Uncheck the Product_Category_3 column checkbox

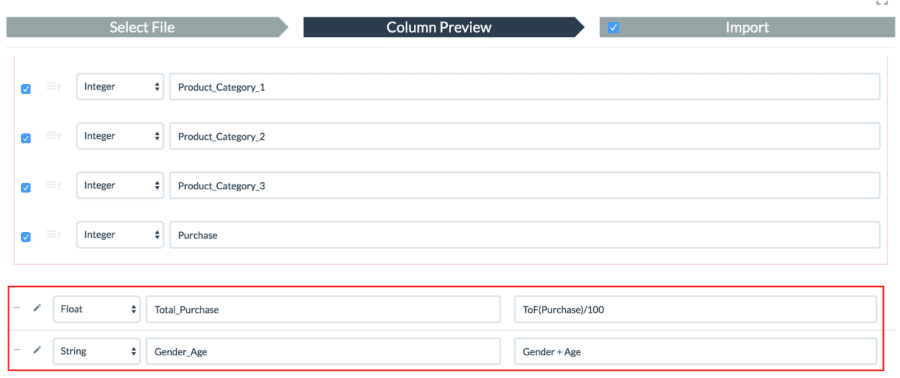pyautogui.click(x=26, y=188)
